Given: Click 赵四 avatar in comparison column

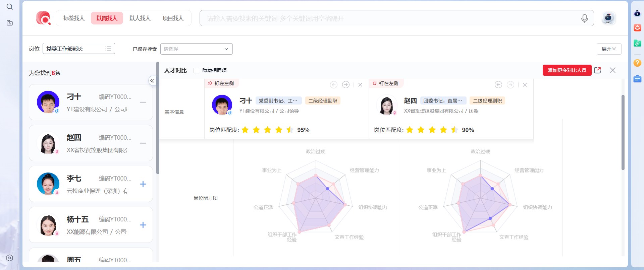Looking at the screenshot, I should [x=386, y=105].
